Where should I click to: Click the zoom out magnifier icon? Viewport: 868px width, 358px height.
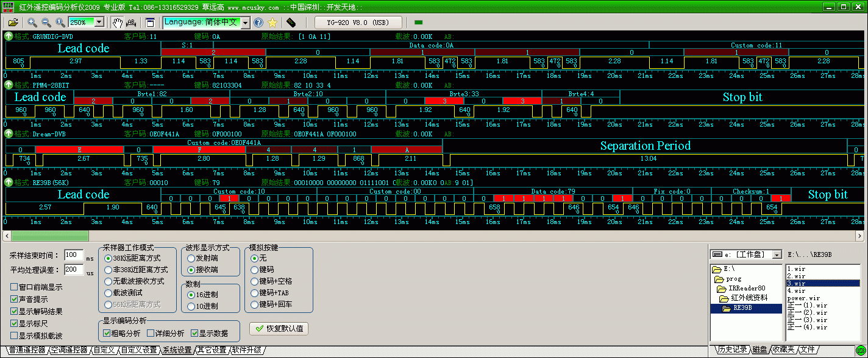[x=46, y=23]
